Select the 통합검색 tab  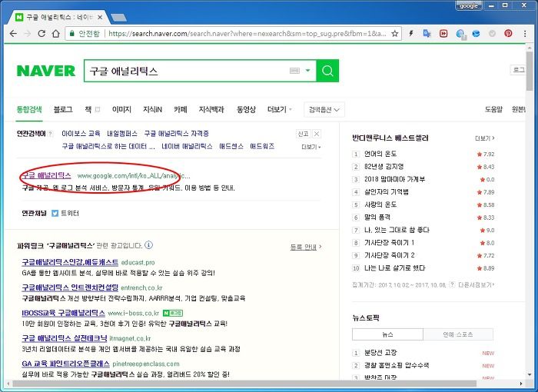(29, 109)
